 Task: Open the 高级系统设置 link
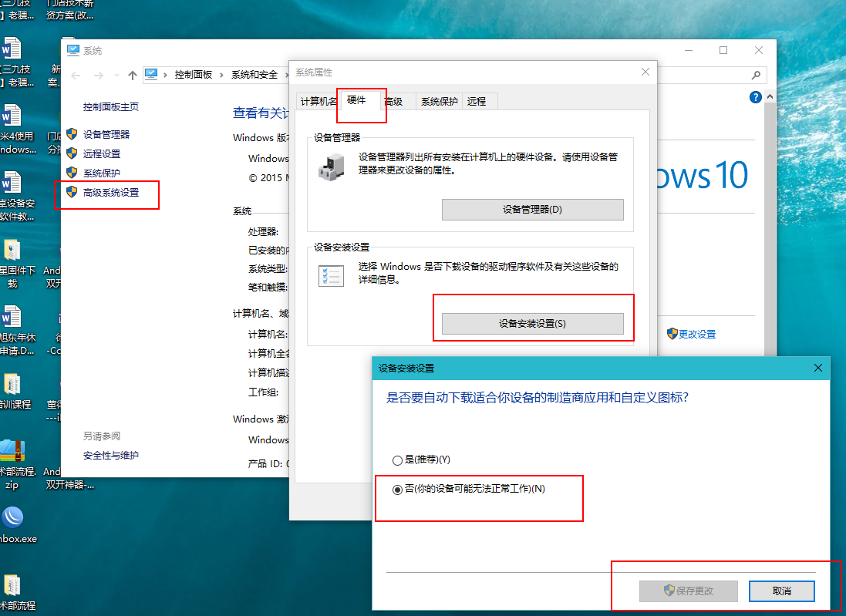click(x=111, y=192)
